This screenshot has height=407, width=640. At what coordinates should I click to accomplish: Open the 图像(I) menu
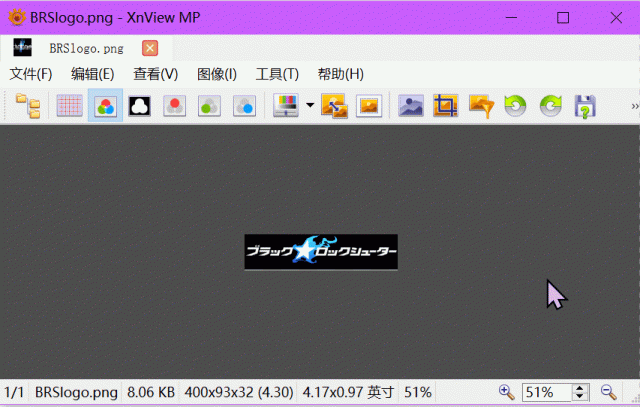pyautogui.click(x=217, y=74)
